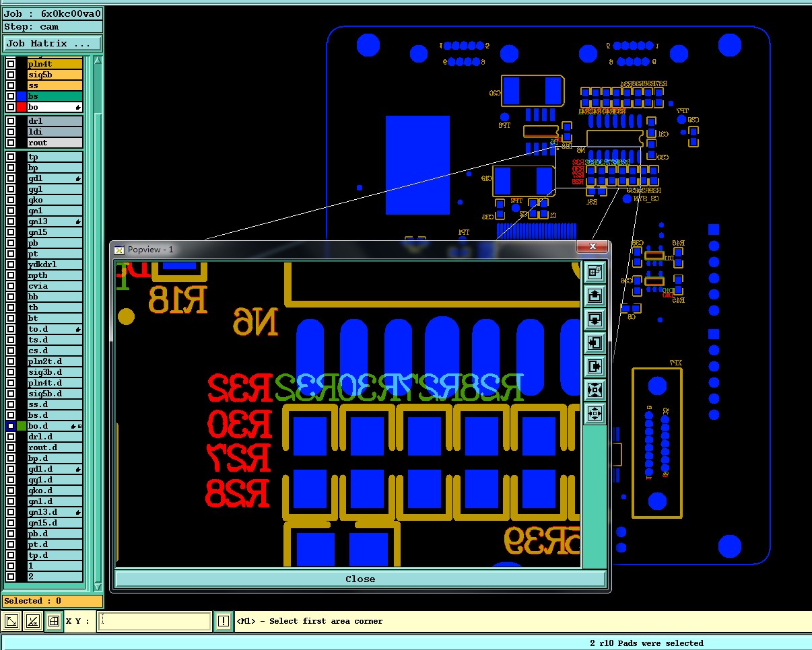
Task: Select the npth layer row
Action: pos(55,275)
